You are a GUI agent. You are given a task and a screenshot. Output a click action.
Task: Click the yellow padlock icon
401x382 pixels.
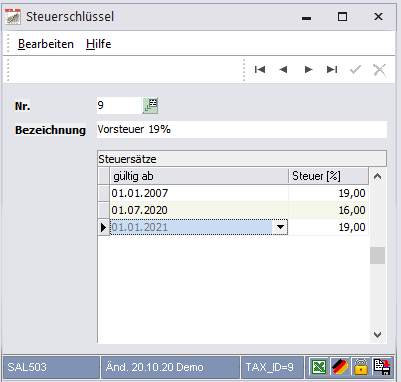[361, 367]
